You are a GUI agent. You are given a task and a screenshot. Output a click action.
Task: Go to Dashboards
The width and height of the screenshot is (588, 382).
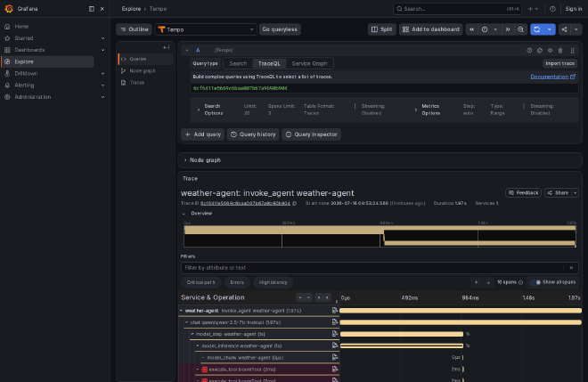pos(29,50)
